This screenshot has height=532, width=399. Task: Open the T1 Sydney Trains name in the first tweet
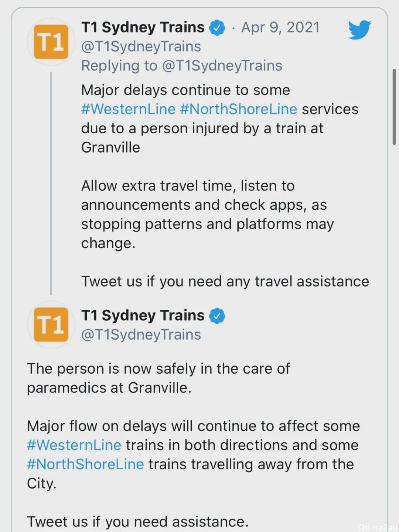click(x=143, y=27)
